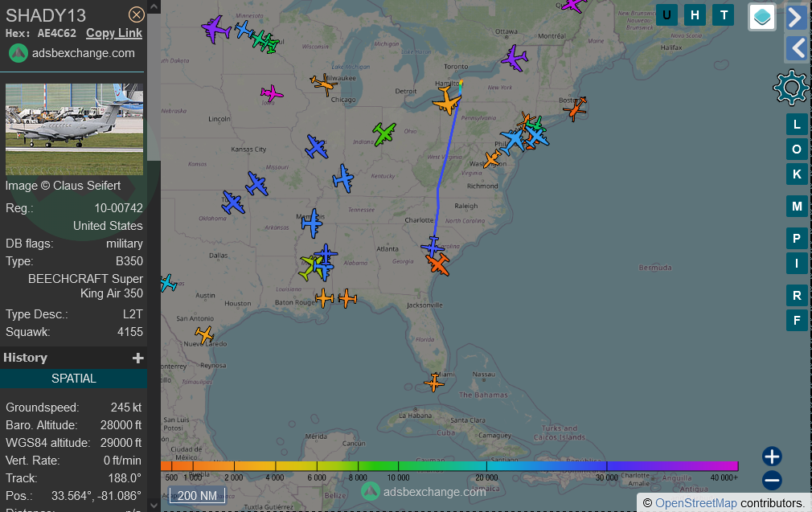Toggle the L map option
Viewport: 812px width, 512px height.
[x=797, y=125]
